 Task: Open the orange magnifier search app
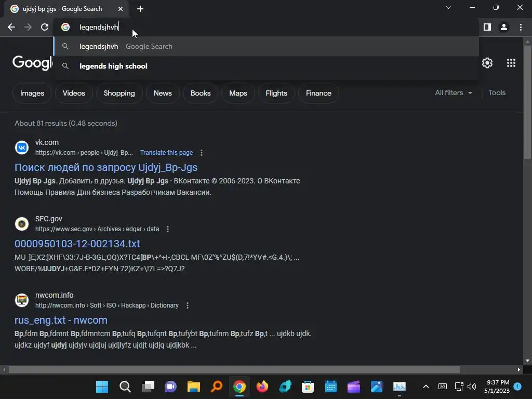(x=217, y=387)
